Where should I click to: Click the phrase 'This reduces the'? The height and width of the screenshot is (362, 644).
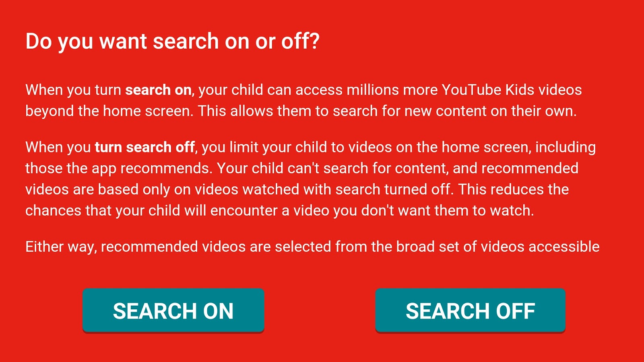(514, 189)
